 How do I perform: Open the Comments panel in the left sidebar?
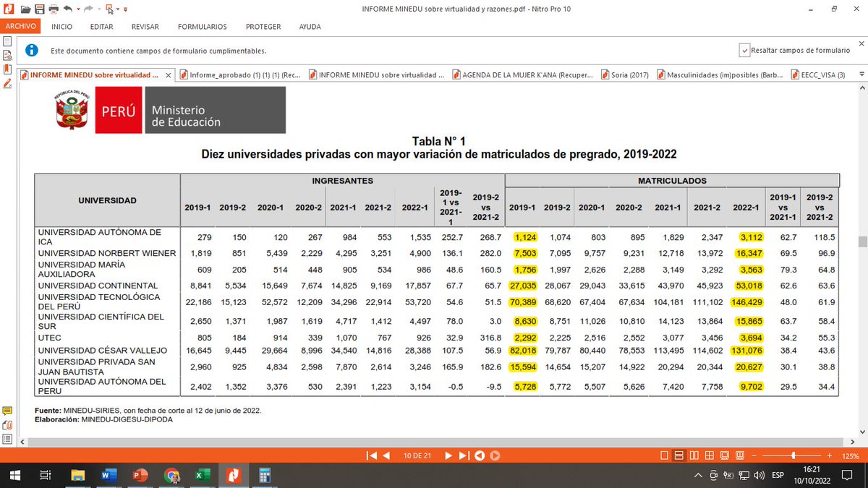point(7,411)
